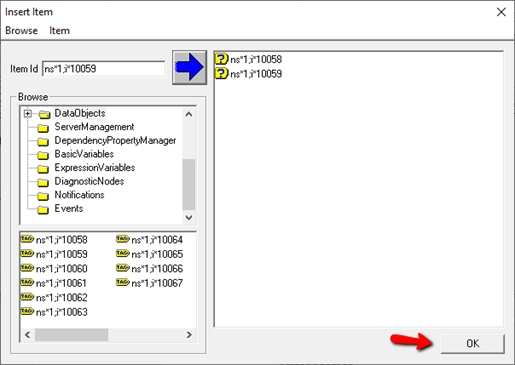
Task: Select Notifications in the browse tree
Action: tap(79, 195)
